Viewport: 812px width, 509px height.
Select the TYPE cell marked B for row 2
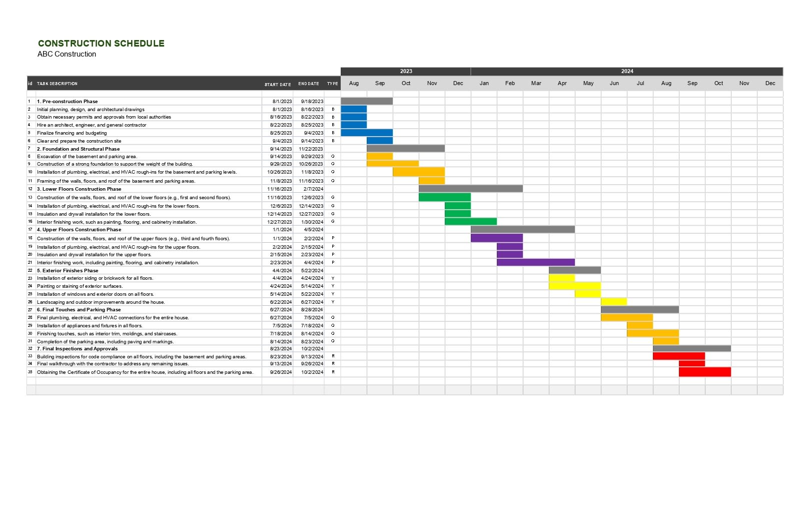(333, 109)
